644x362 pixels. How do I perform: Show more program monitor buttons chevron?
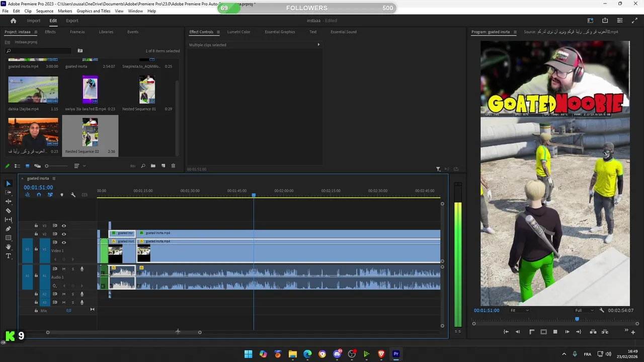626,330
